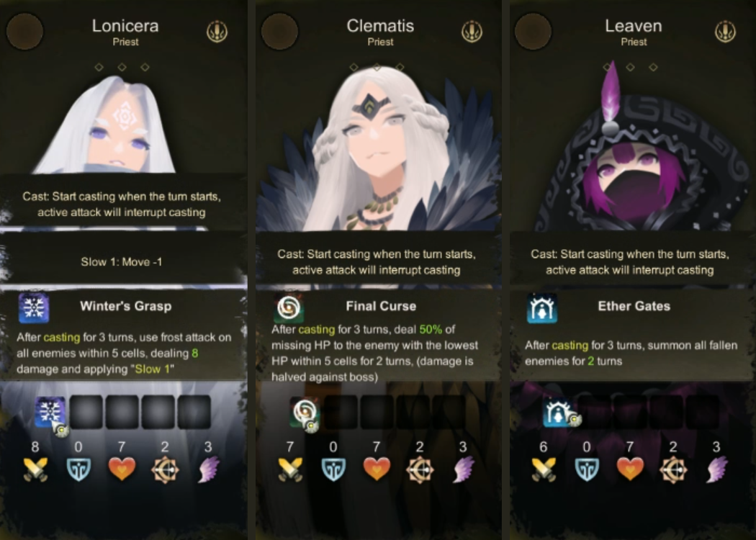Select Clematis's equipped Final Curse slot
Screen dimensions: 756x540
click(x=305, y=413)
